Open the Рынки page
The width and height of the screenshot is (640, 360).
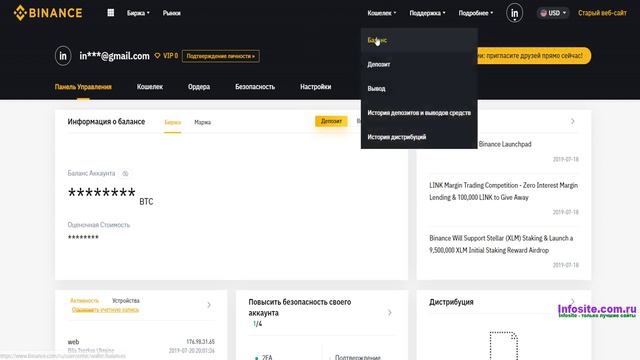tap(171, 13)
